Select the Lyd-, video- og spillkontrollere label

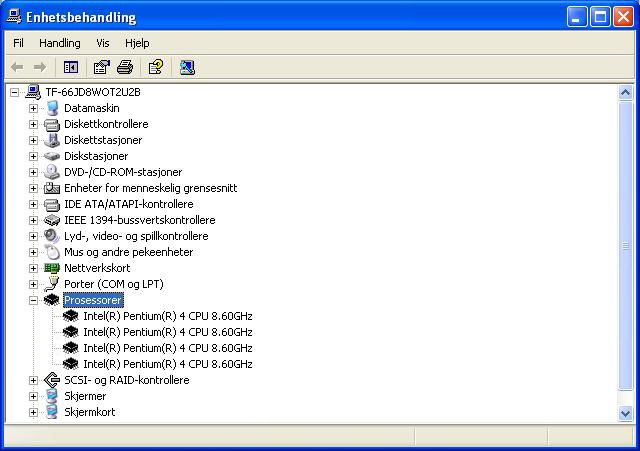coord(136,236)
